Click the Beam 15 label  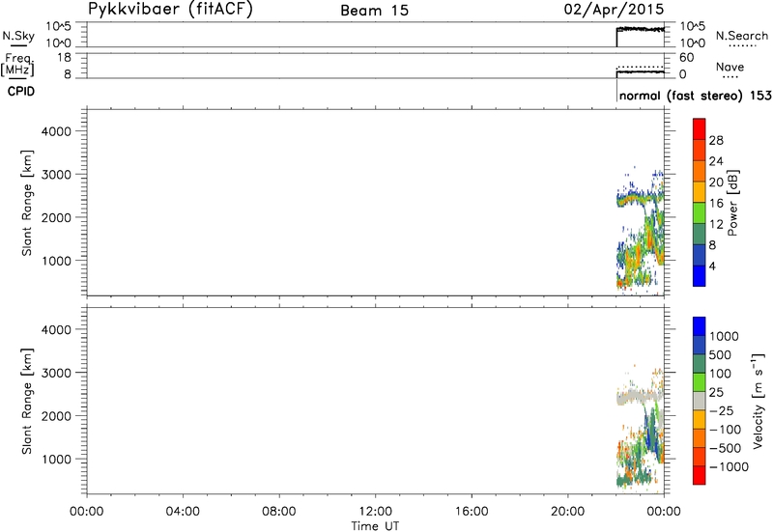(x=375, y=11)
